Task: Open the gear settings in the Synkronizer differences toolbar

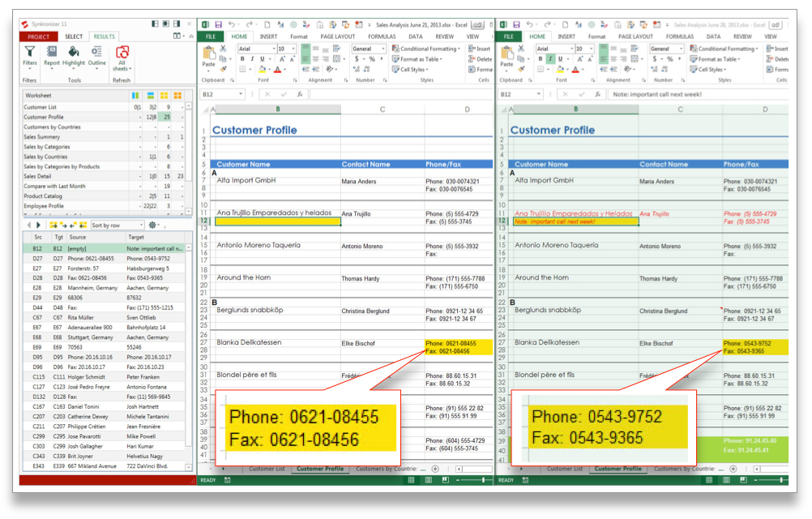Action: tap(152, 225)
